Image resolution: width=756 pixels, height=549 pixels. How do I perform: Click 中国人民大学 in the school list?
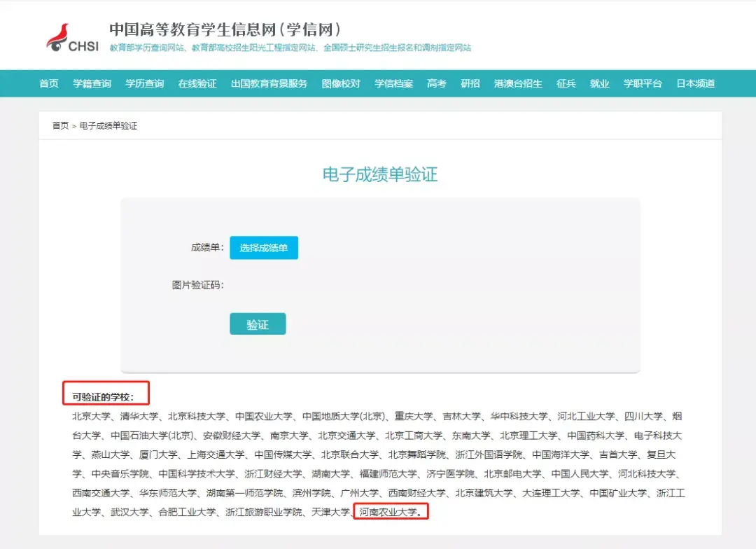(580, 474)
